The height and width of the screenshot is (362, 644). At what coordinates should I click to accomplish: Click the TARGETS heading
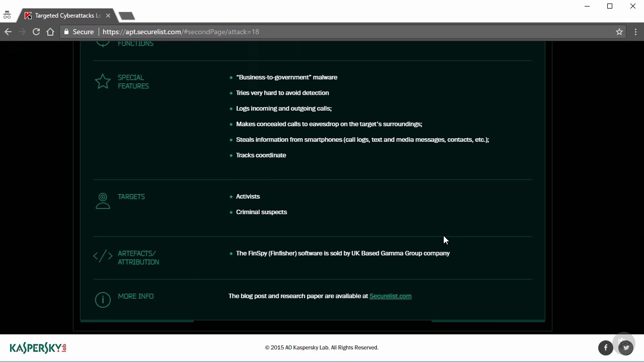coord(131,197)
